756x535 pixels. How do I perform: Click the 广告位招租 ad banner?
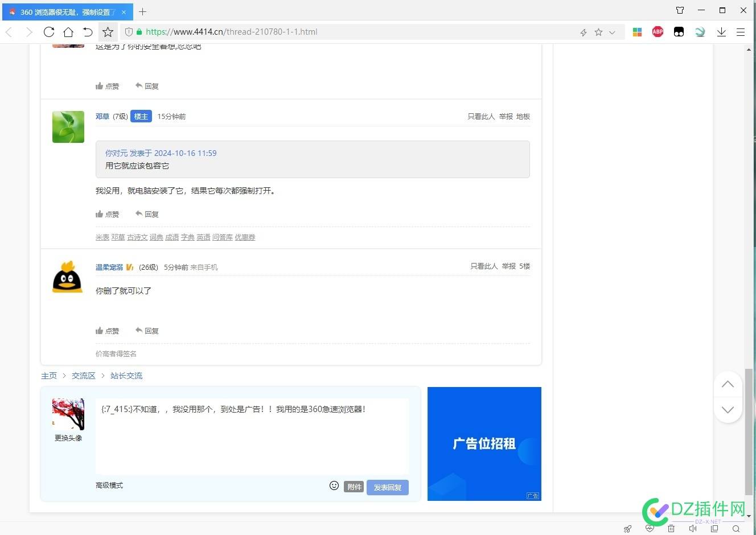(x=484, y=444)
